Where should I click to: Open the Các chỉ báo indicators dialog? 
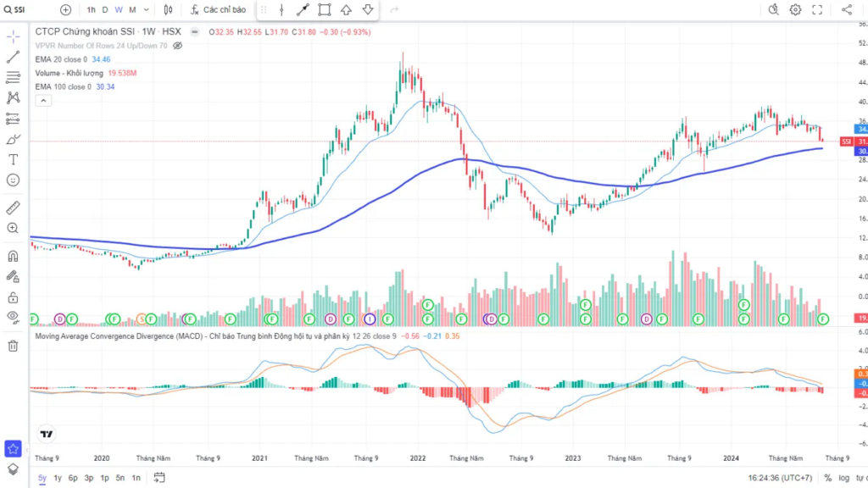pyautogui.click(x=219, y=10)
